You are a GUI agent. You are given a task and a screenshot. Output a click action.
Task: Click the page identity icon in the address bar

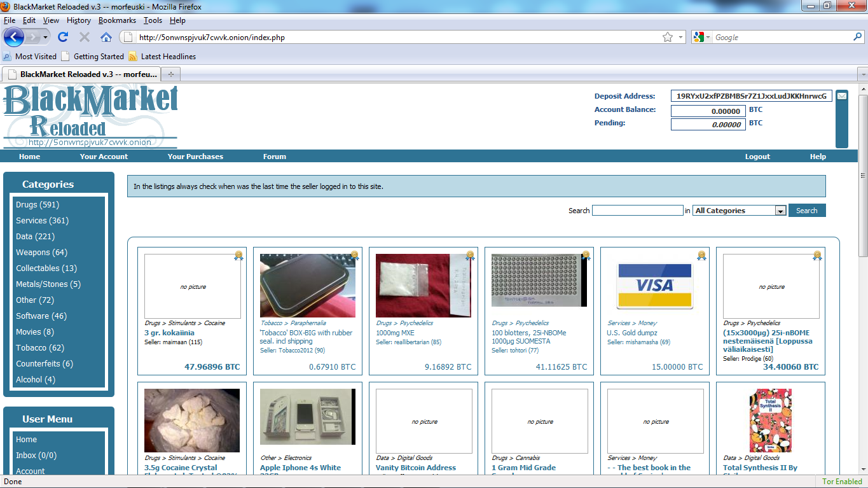(x=127, y=38)
